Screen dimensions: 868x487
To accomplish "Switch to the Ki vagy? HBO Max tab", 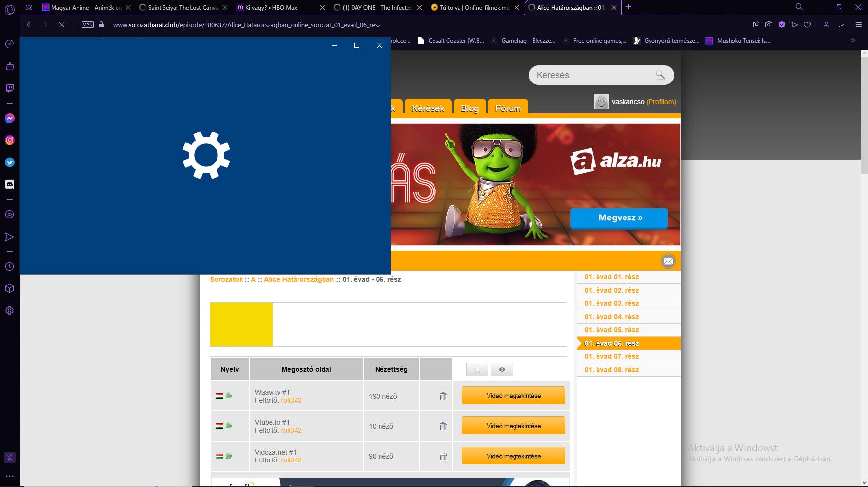I will pyautogui.click(x=275, y=7).
